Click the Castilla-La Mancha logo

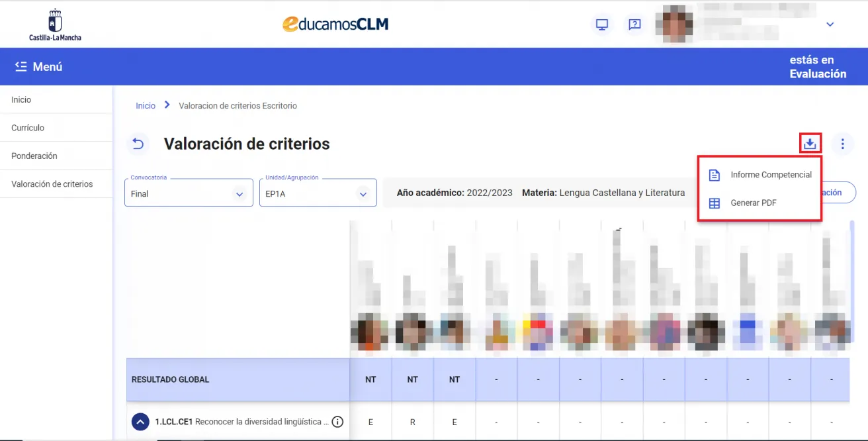55,24
